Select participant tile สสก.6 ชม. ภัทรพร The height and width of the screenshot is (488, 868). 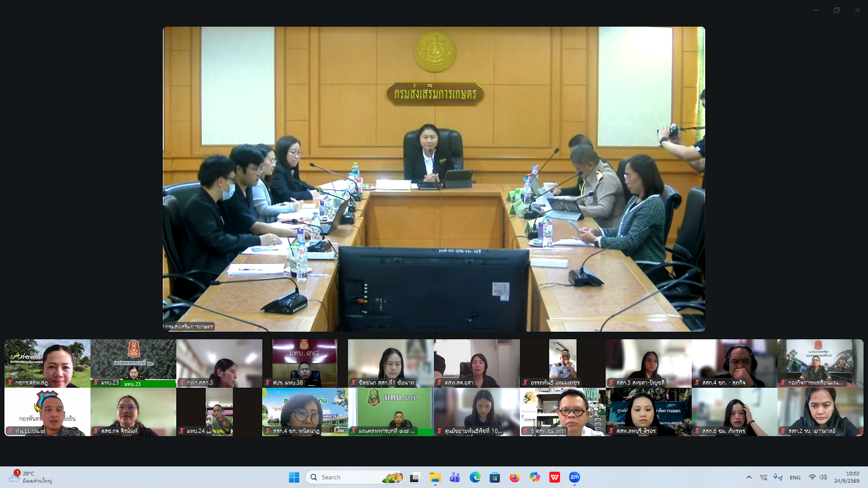735,412
